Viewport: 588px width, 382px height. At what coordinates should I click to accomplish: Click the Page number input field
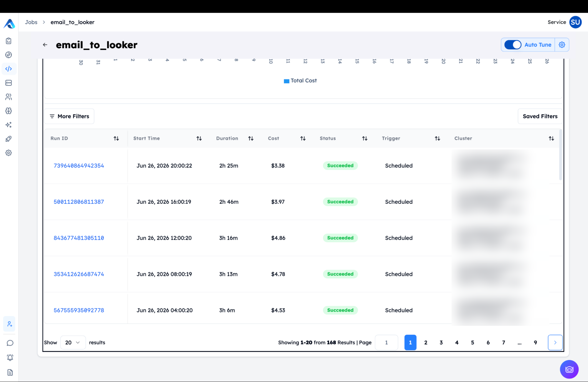(387, 343)
